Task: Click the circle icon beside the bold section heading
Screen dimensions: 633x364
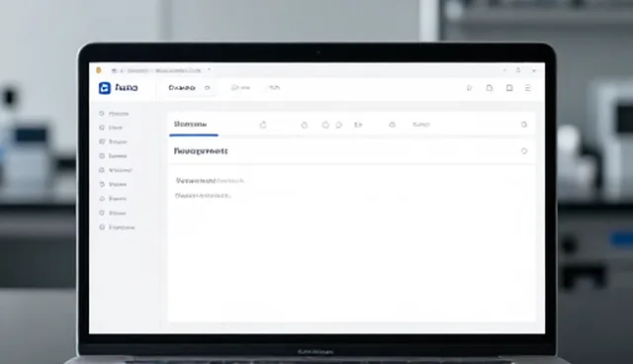Action: (524, 151)
